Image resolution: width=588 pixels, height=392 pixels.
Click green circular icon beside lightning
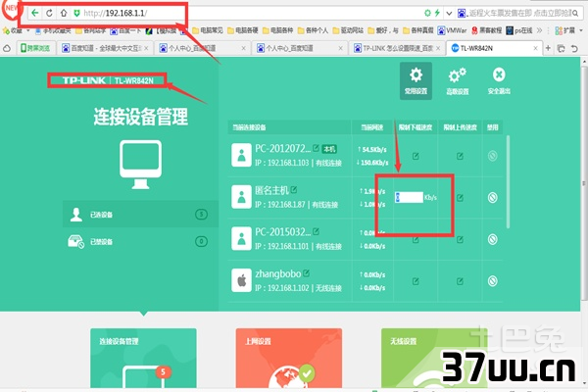point(427,13)
